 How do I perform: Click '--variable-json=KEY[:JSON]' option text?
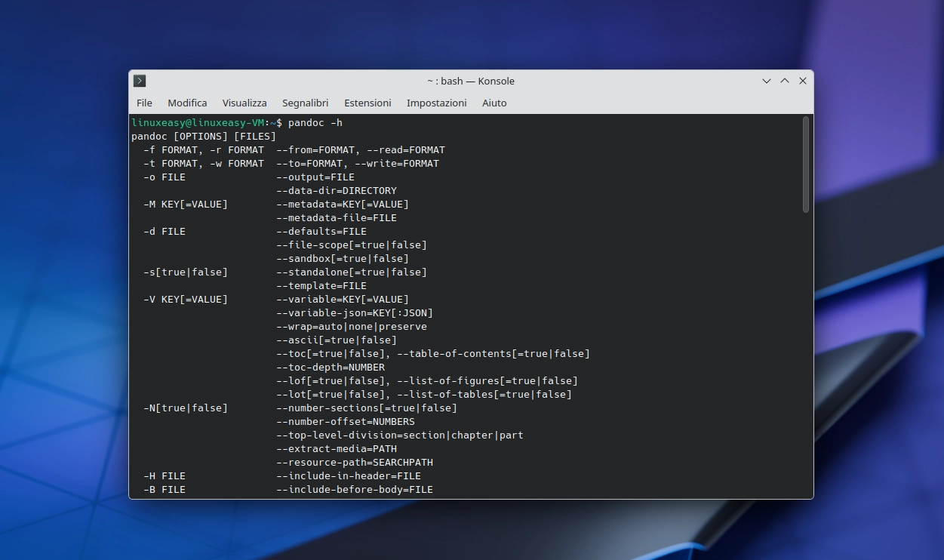click(x=355, y=312)
